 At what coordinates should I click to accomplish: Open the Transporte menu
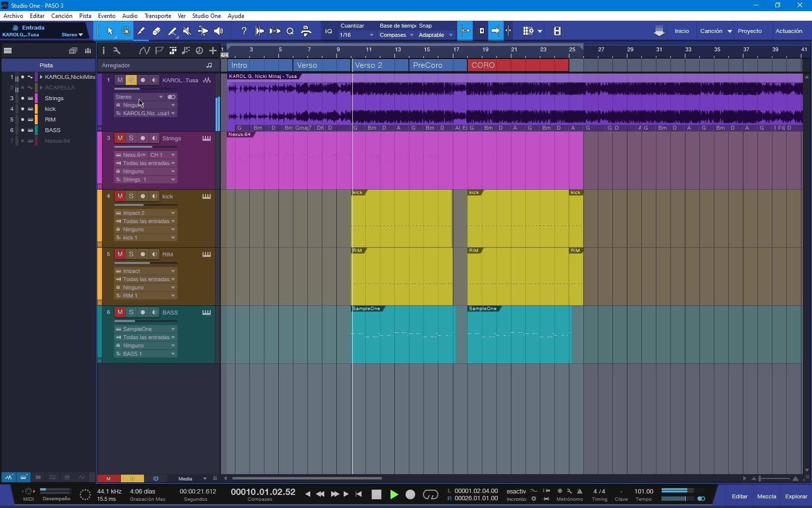point(158,15)
